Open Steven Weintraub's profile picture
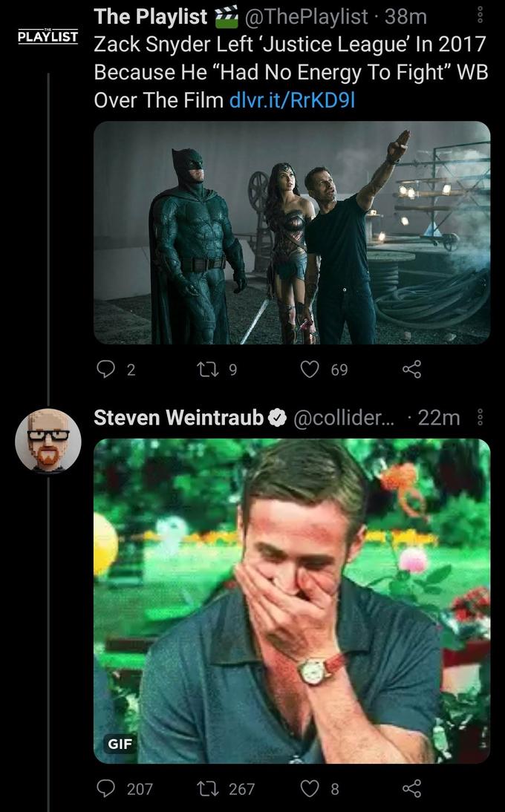This screenshot has height=812, width=505. [x=47, y=442]
